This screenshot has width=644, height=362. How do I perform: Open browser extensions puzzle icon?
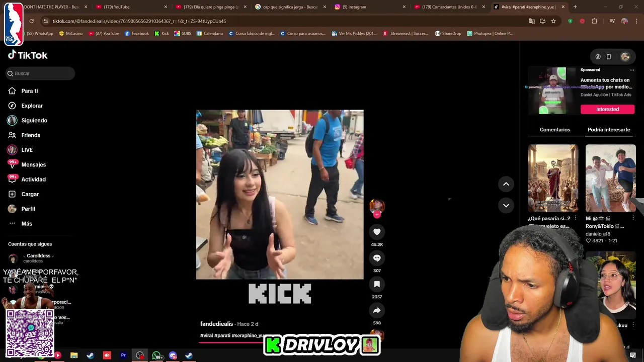(x=595, y=21)
